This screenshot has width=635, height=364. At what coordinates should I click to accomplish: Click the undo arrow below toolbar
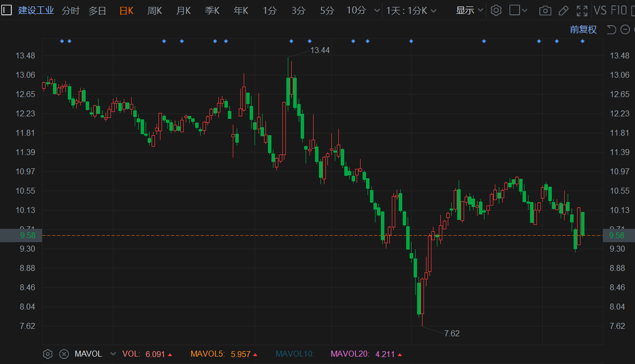[x=611, y=30]
